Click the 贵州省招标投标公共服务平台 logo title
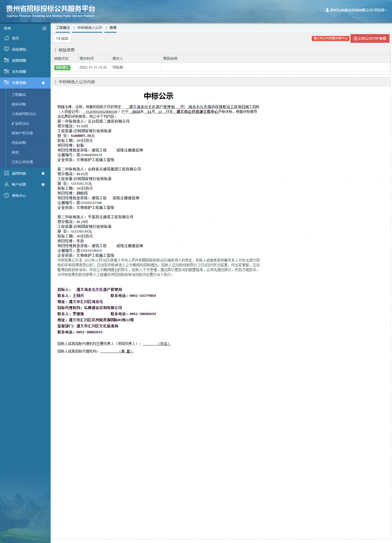 51,9
